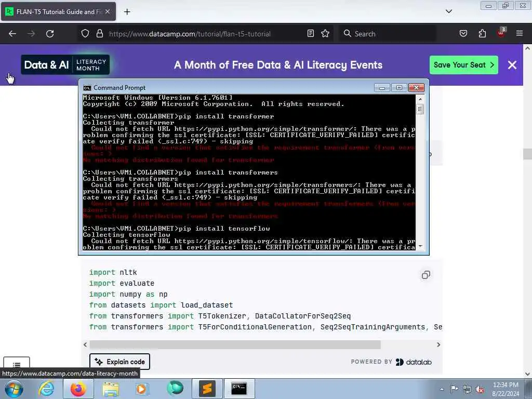Open the tracking protection shield icon
This screenshot has height=399, width=532.
coord(85,34)
